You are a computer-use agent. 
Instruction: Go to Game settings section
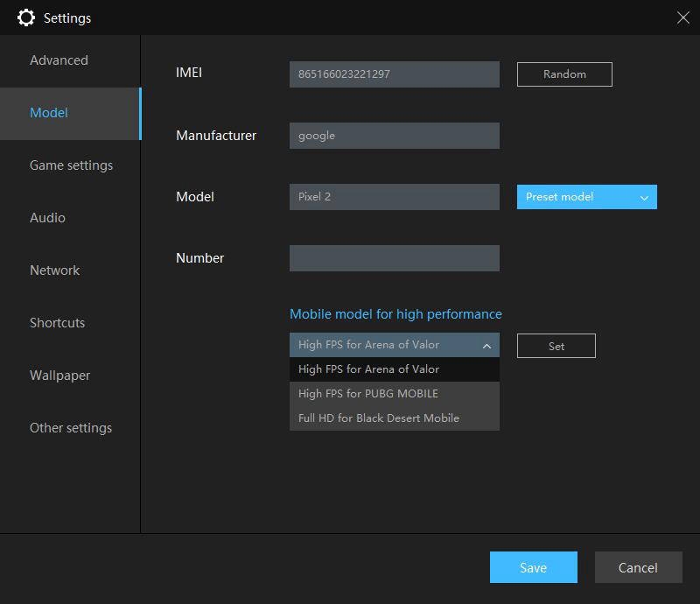pyautogui.click(x=71, y=165)
